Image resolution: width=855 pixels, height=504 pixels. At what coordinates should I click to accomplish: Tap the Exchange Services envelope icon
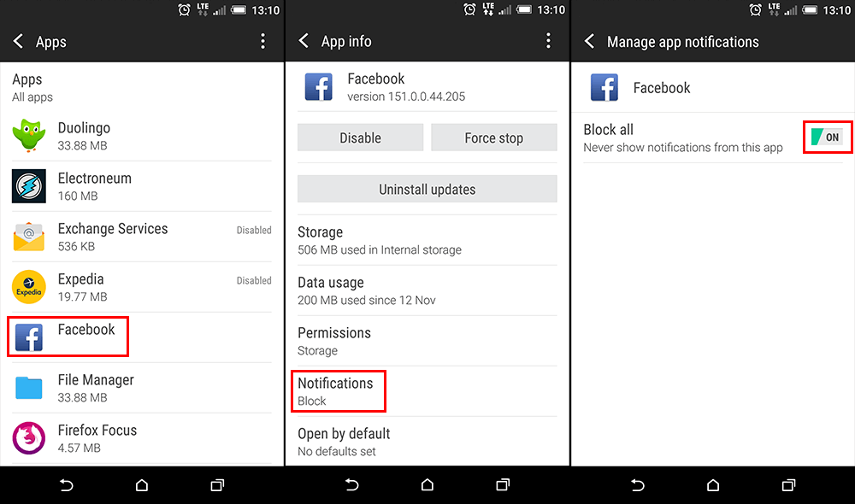[29, 237]
